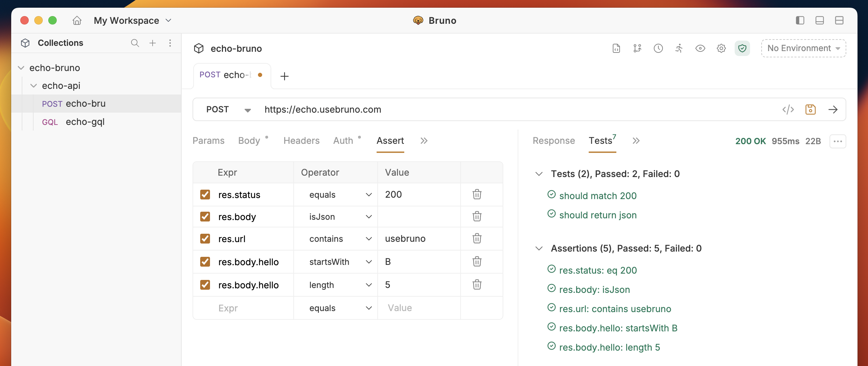Open the No Environment dropdown
Viewport: 868px width, 366px height.
pyautogui.click(x=803, y=48)
